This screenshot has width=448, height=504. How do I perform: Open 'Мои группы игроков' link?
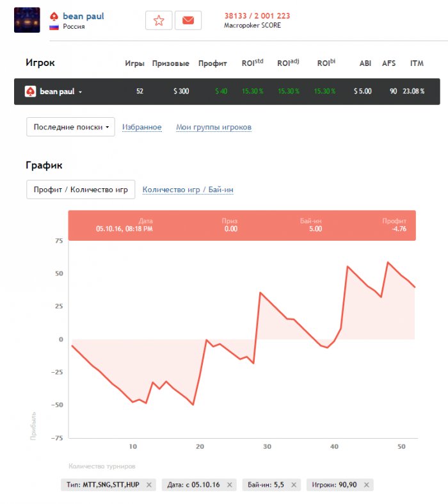[x=214, y=127]
